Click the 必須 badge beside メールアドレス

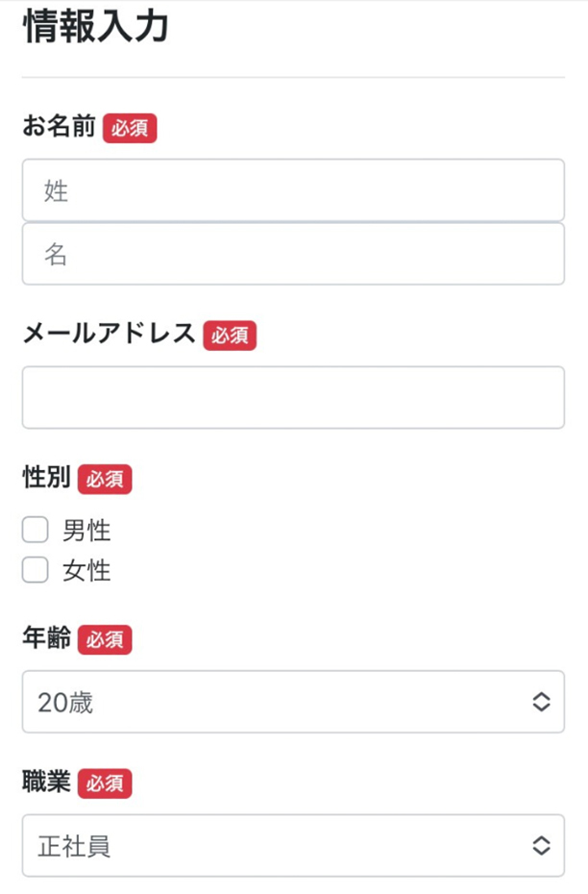[230, 335]
